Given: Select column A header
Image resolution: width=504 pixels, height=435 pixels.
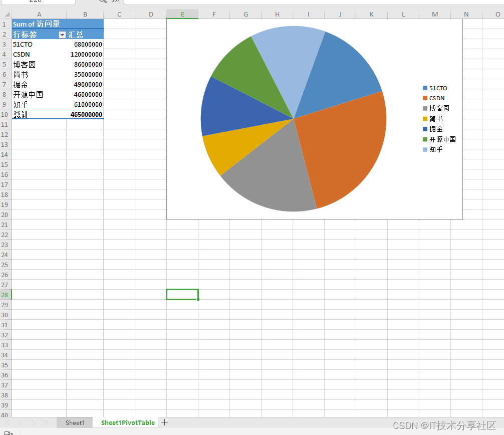Looking at the screenshot, I should click(39, 14).
